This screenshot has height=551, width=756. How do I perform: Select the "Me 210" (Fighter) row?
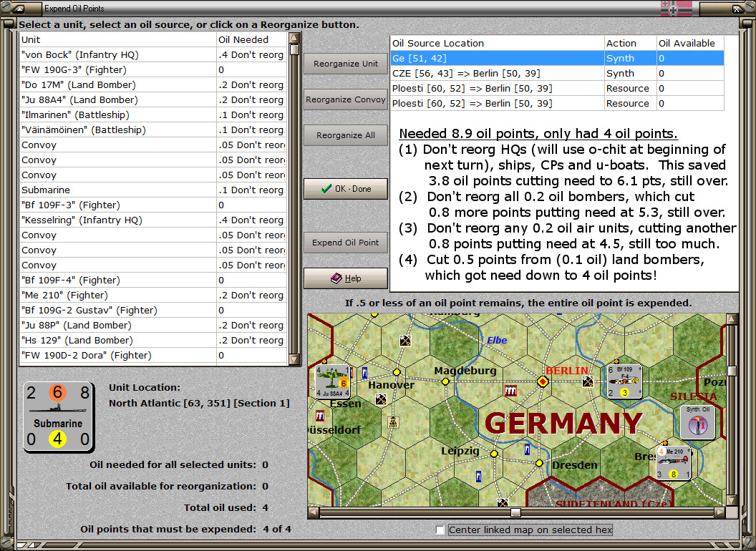point(153,295)
